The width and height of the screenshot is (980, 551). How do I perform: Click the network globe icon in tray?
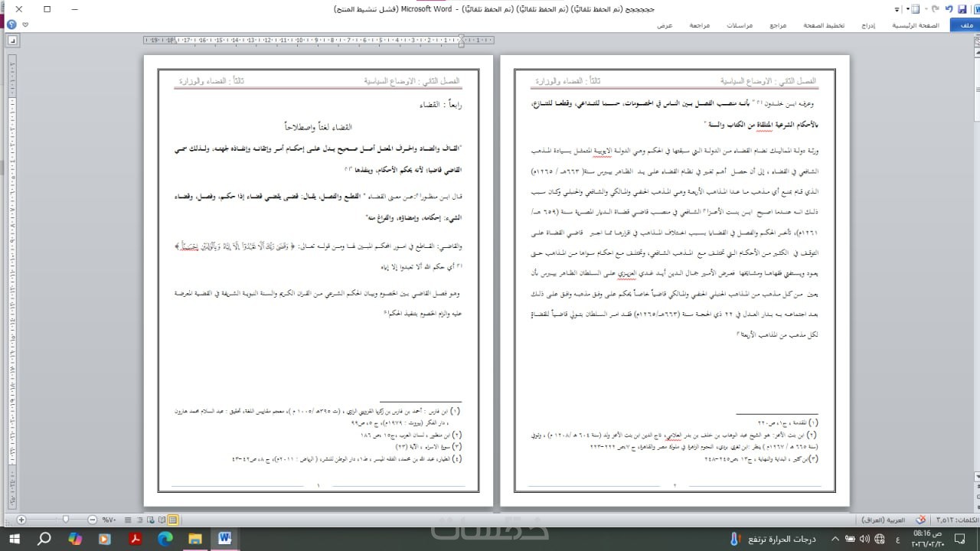pos(879,539)
